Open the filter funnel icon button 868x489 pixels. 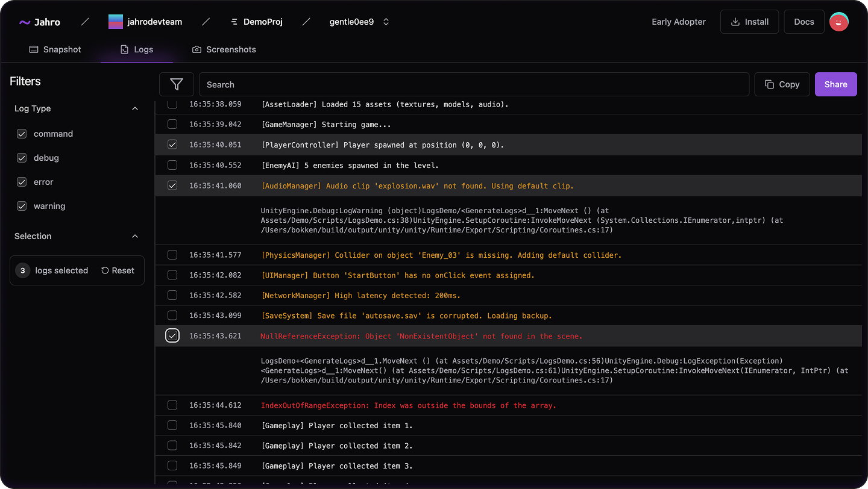[x=177, y=84]
